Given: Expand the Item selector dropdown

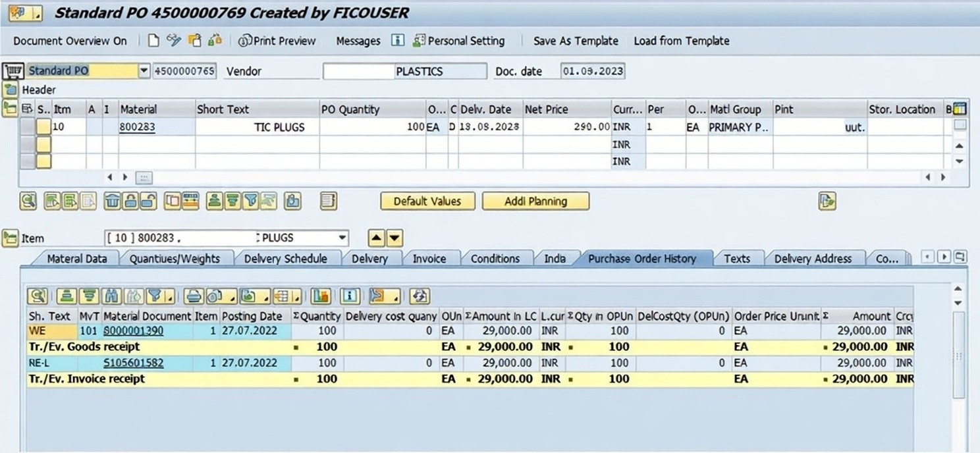Looking at the screenshot, I should click(342, 238).
